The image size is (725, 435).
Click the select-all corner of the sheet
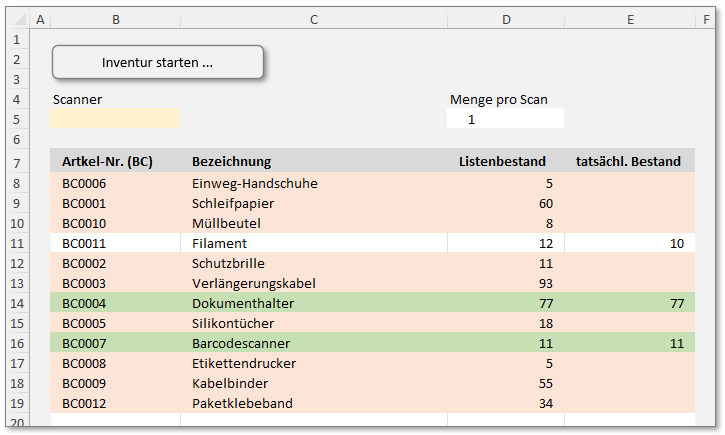coord(17,19)
